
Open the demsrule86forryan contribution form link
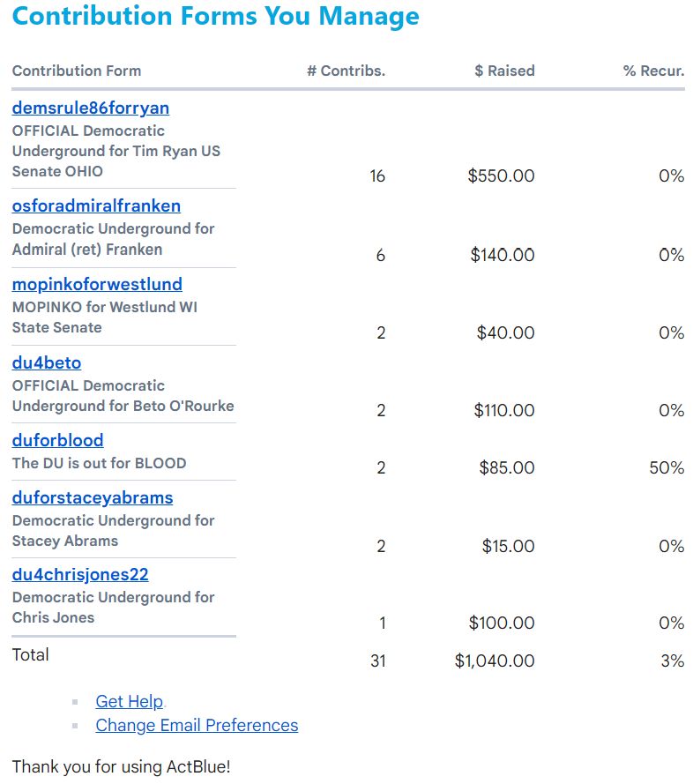click(x=91, y=108)
